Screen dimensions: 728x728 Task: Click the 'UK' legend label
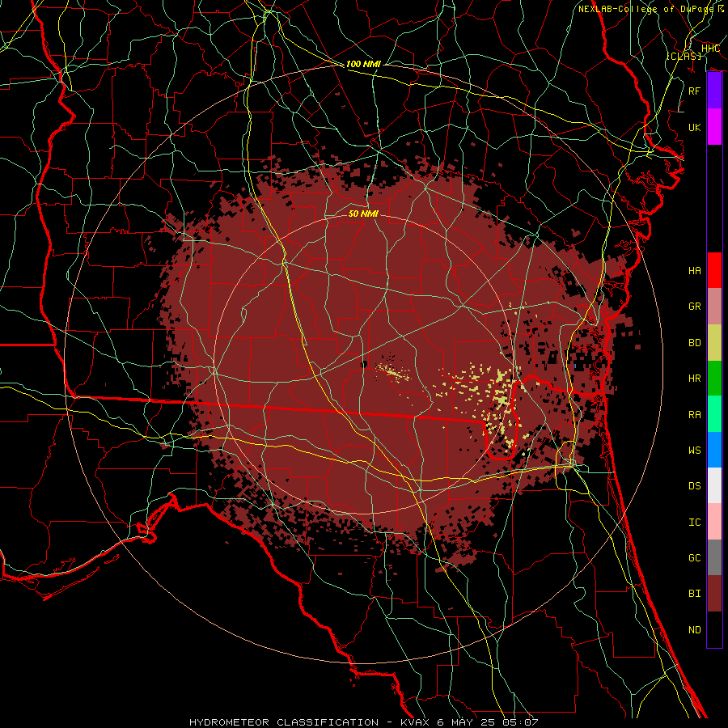point(694,127)
